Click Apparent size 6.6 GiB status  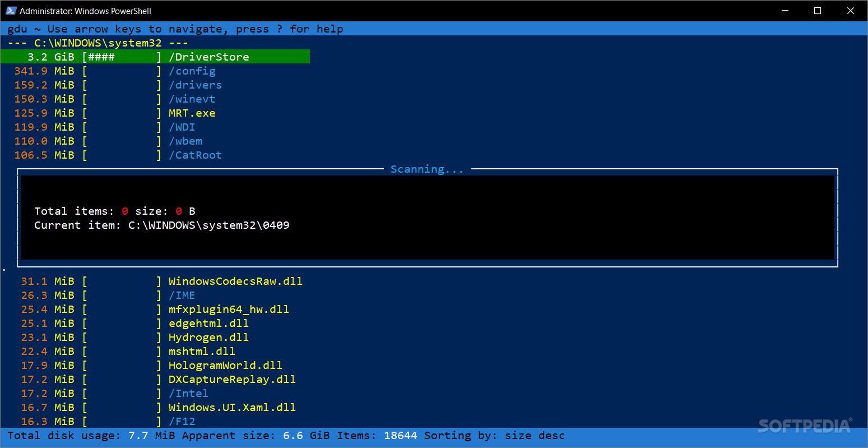pyautogui.click(x=256, y=435)
